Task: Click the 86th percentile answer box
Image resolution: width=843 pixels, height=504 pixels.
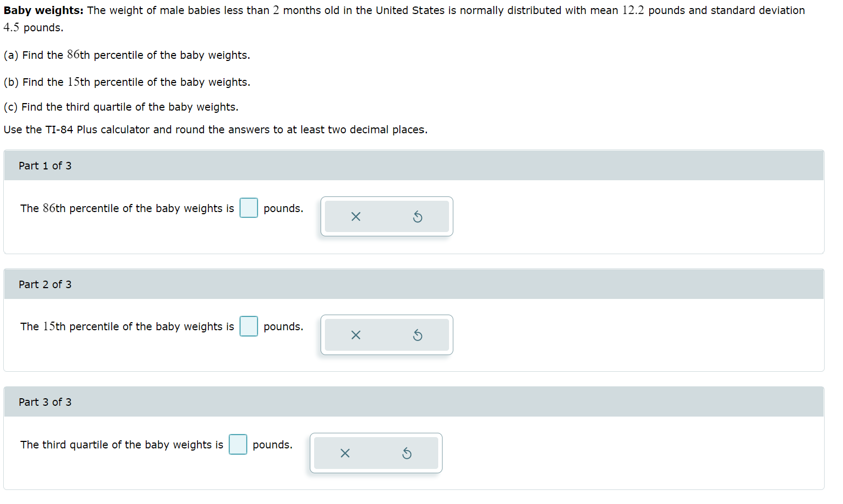Action: (248, 208)
